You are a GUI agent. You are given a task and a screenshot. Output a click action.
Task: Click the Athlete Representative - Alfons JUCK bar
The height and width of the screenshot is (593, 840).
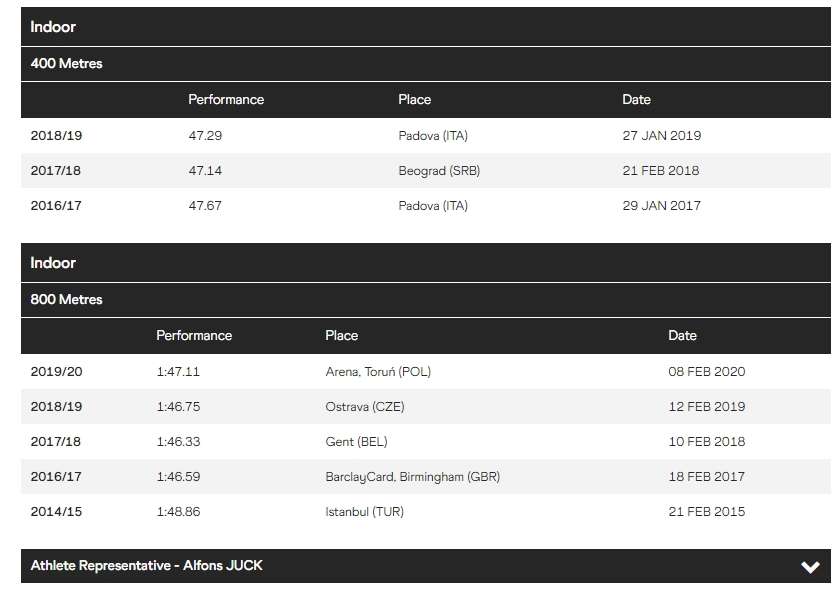[146, 566]
